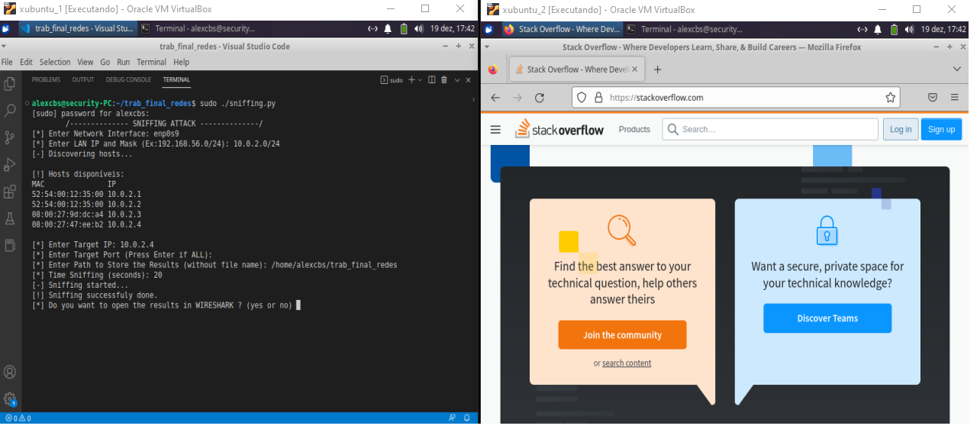Open the xubuntu_2 applications menu
The image size is (980, 429).
488,29
